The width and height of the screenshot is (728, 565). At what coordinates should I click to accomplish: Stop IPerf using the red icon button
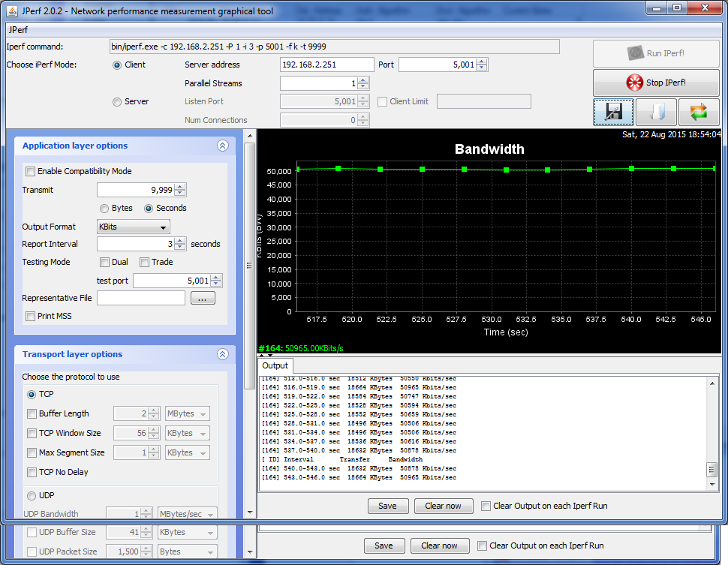coord(656,83)
